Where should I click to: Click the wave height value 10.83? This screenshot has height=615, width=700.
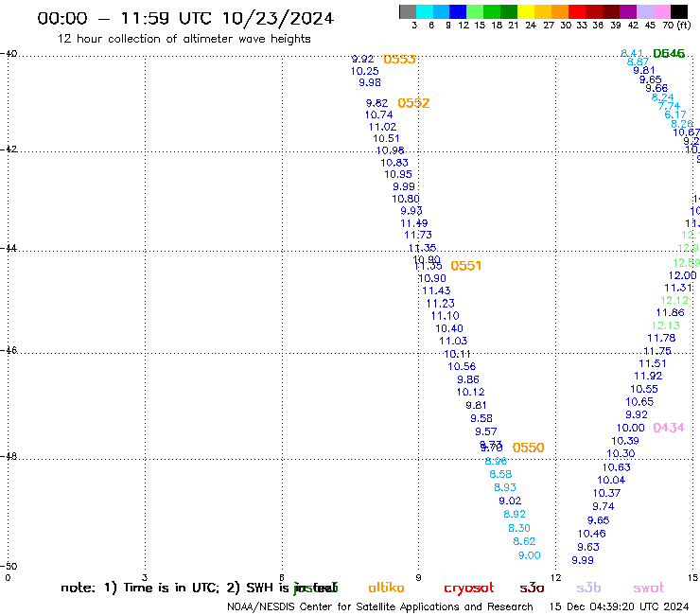[394, 163]
